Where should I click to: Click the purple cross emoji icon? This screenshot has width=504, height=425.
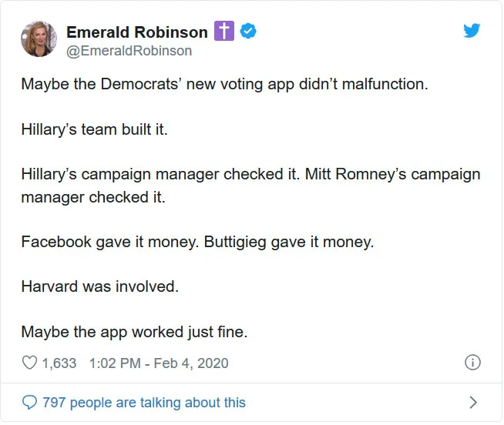coord(224,31)
